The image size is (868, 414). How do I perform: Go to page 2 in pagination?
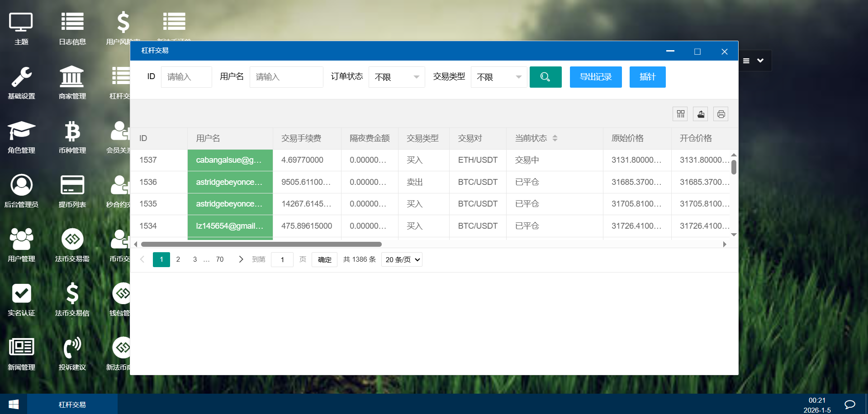coord(178,259)
